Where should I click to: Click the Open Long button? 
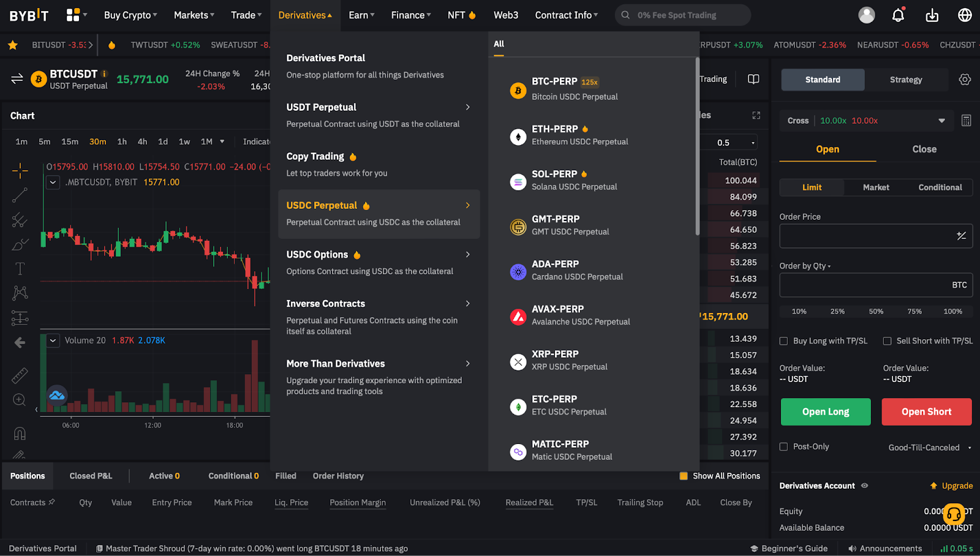coord(826,412)
